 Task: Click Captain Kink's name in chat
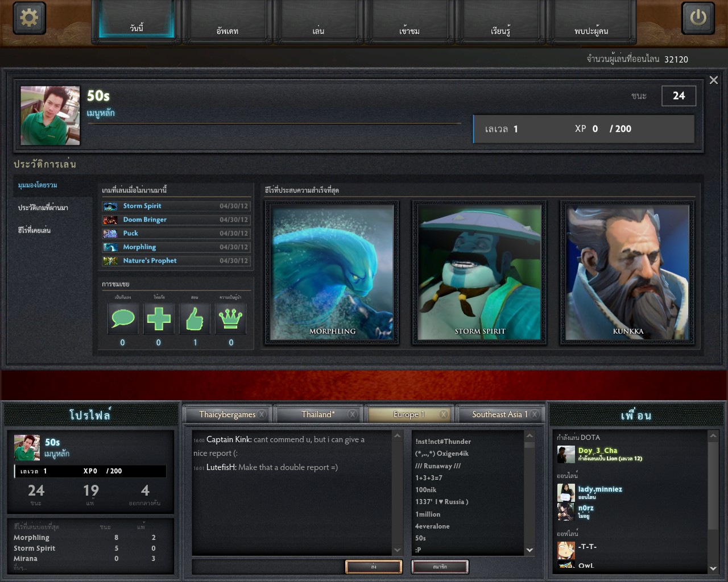click(x=229, y=439)
